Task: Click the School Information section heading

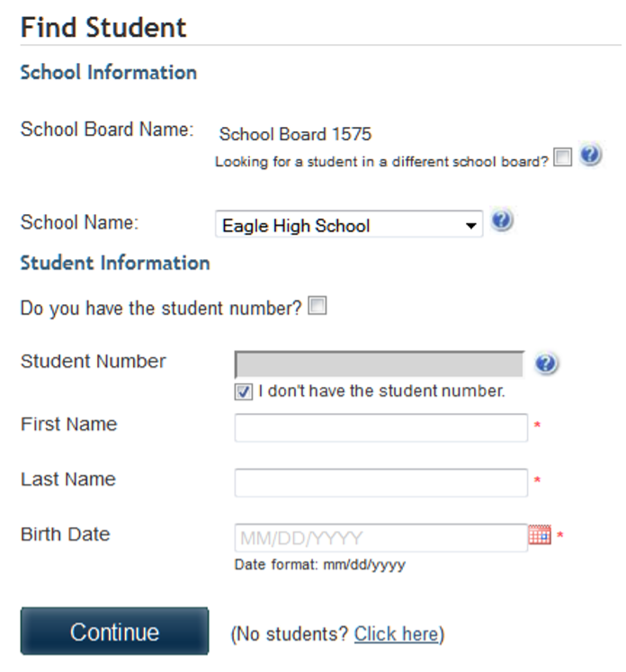Action: [108, 72]
